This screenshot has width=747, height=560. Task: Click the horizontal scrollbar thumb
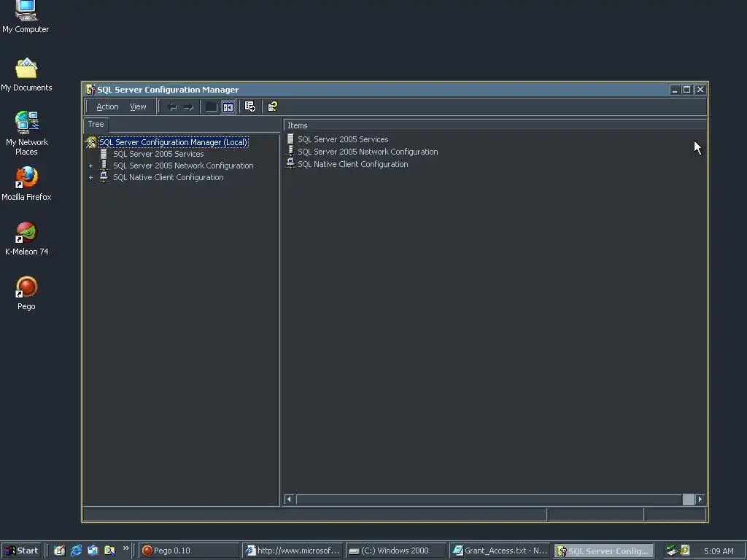point(689,499)
